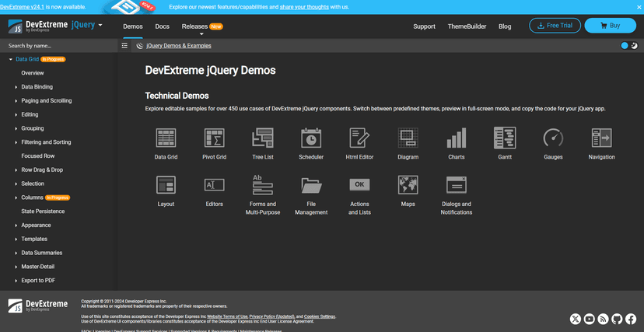The height and width of the screenshot is (332, 644).
Task: Open the Layout demos icon
Action: [166, 185]
